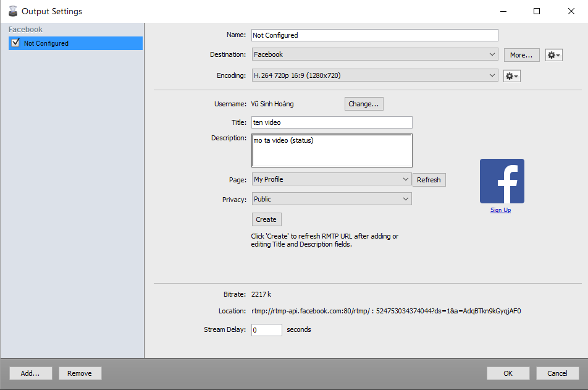The height and width of the screenshot is (390, 588).
Task: Expand the Page dropdown showing My Profile
Action: (x=332, y=179)
